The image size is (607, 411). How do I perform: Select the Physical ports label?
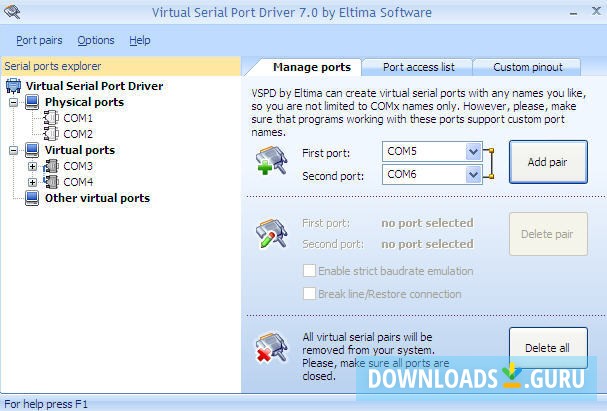pyautogui.click(x=84, y=102)
